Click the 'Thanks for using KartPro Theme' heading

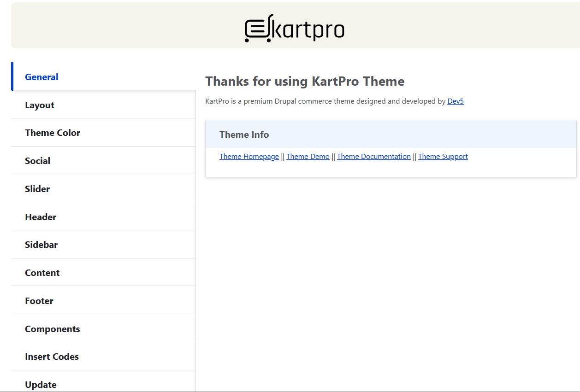tap(305, 82)
